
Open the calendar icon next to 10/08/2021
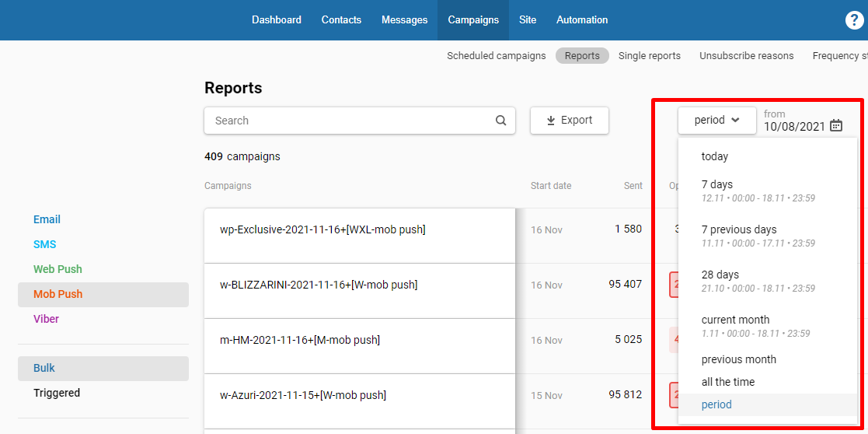tap(836, 126)
